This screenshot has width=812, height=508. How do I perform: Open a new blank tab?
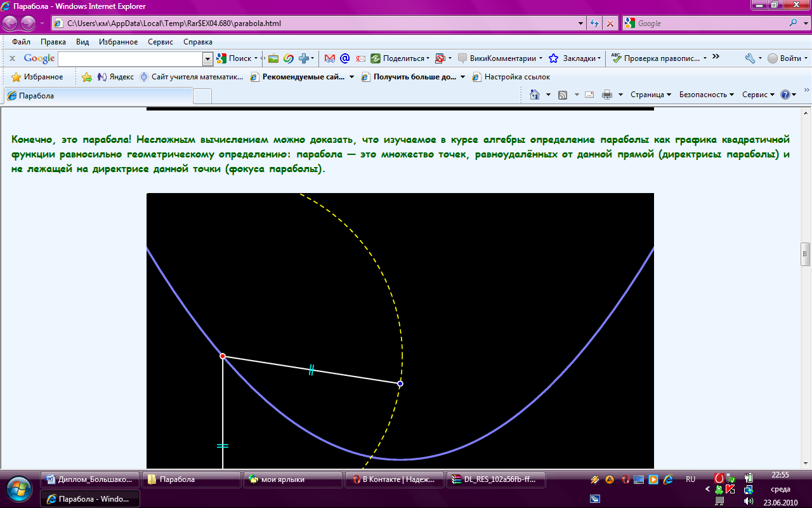pos(202,96)
